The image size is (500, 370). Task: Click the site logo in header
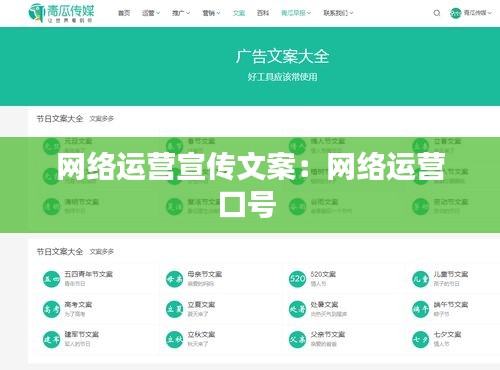(61, 13)
